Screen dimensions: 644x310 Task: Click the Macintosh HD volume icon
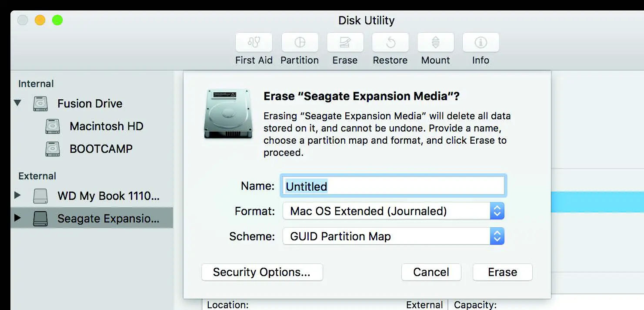click(53, 126)
